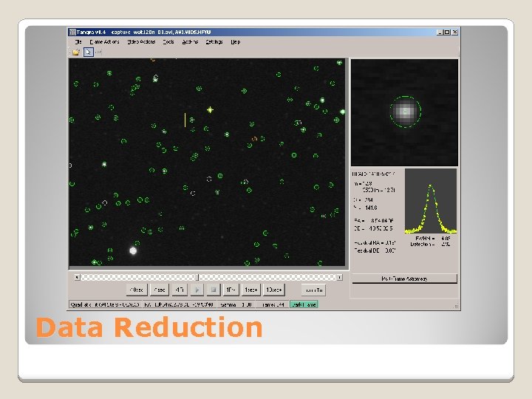Click the yellow PSF profile plot
The image size is (532, 399).
(x=431, y=201)
